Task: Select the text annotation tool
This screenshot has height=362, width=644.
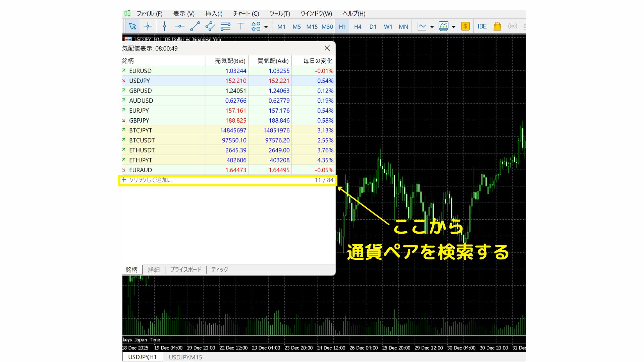Action: [241, 26]
